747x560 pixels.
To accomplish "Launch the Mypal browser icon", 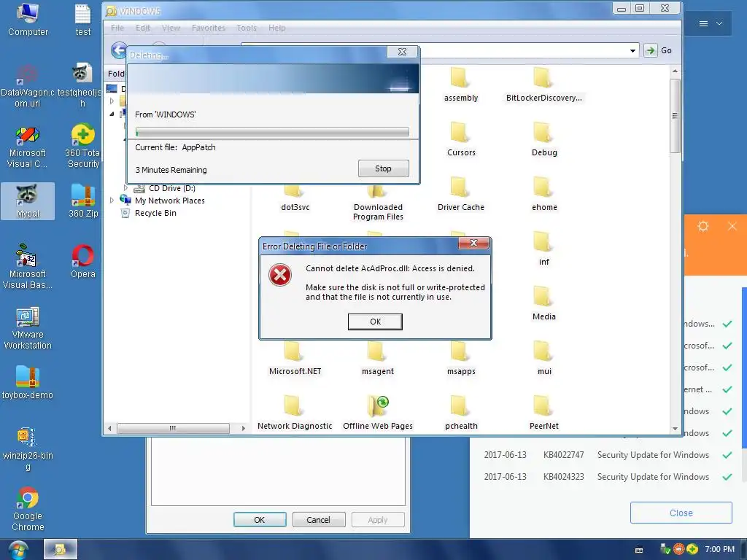I will click(28, 201).
